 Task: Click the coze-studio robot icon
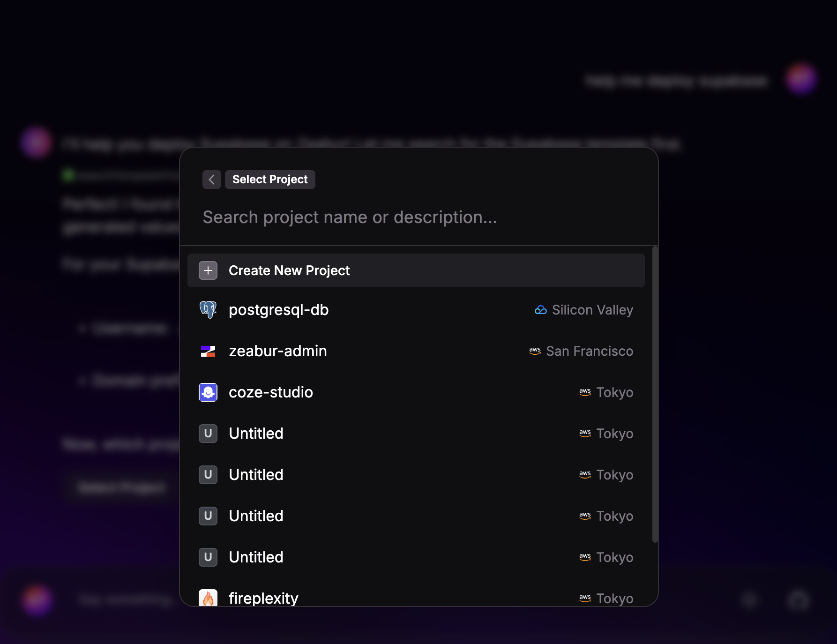click(x=208, y=392)
